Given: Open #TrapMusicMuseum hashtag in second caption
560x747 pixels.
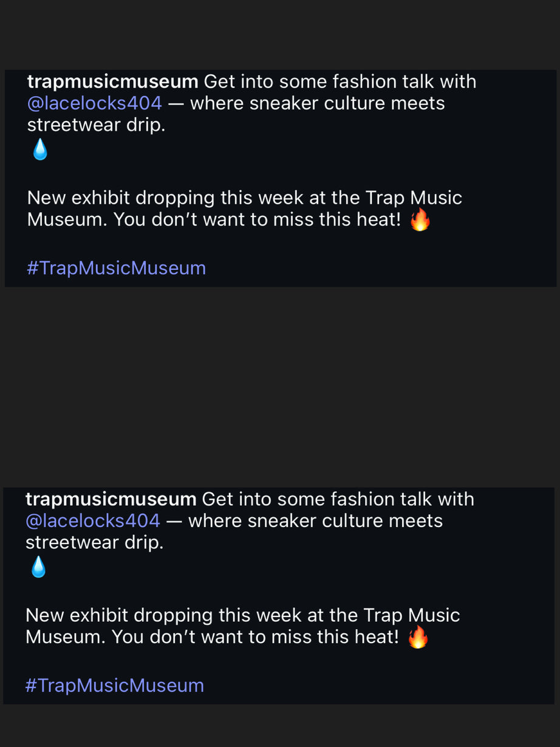Looking at the screenshot, I should [115, 686].
